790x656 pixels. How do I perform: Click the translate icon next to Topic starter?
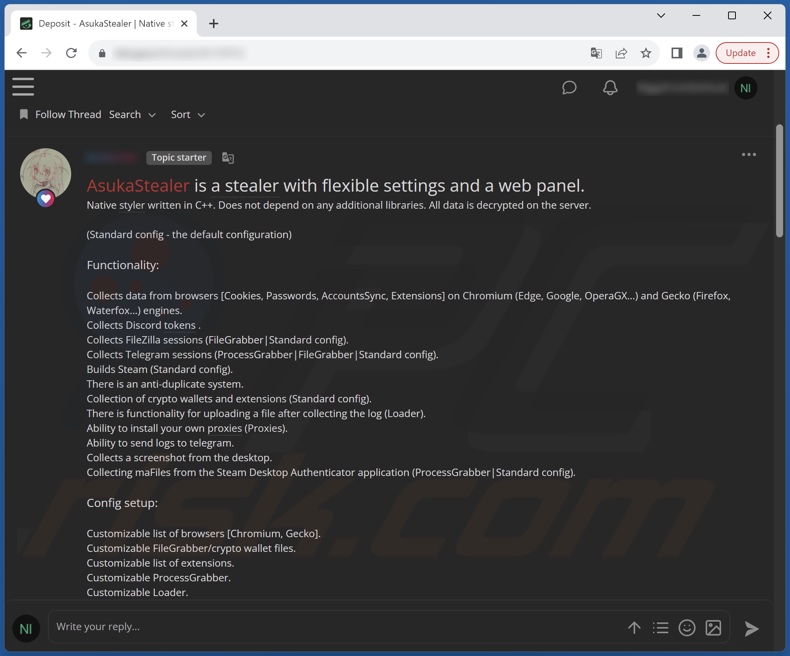click(x=228, y=158)
